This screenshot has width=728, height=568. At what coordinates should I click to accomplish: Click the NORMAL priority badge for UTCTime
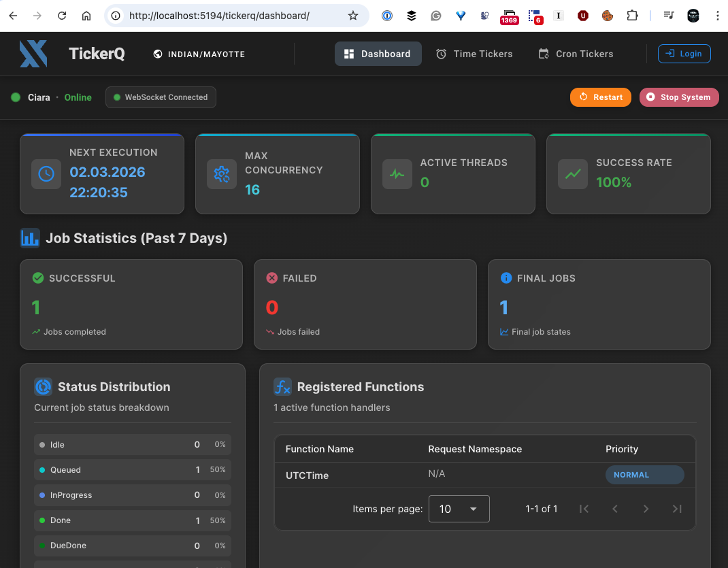click(x=644, y=475)
